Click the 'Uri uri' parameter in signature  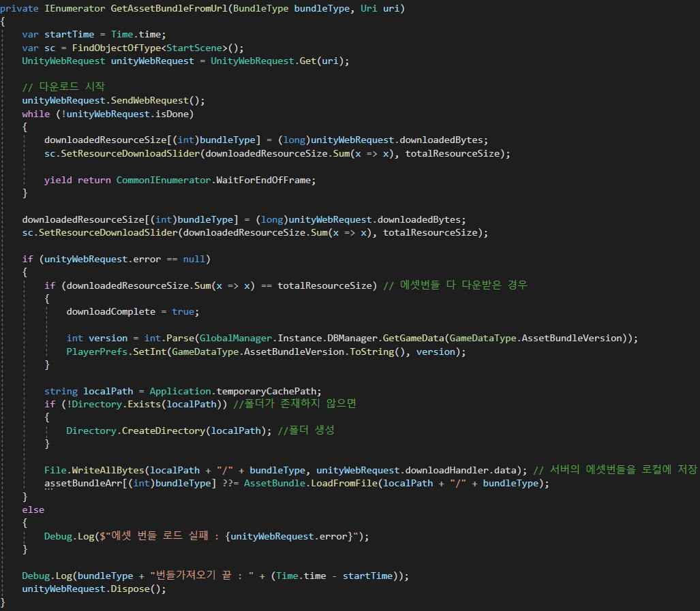380,8
